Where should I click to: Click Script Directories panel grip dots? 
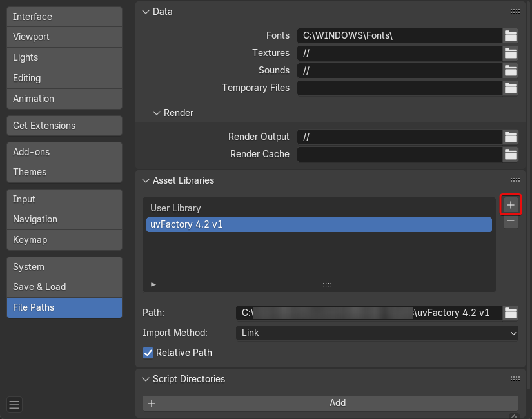coord(515,378)
